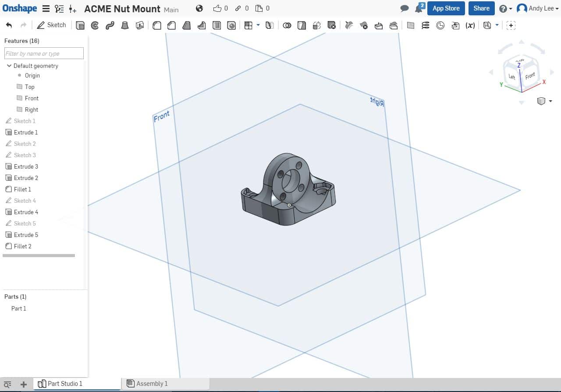Image resolution: width=561 pixels, height=392 pixels.
Task: Select Origin in the feature list
Action: click(x=32, y=75)
